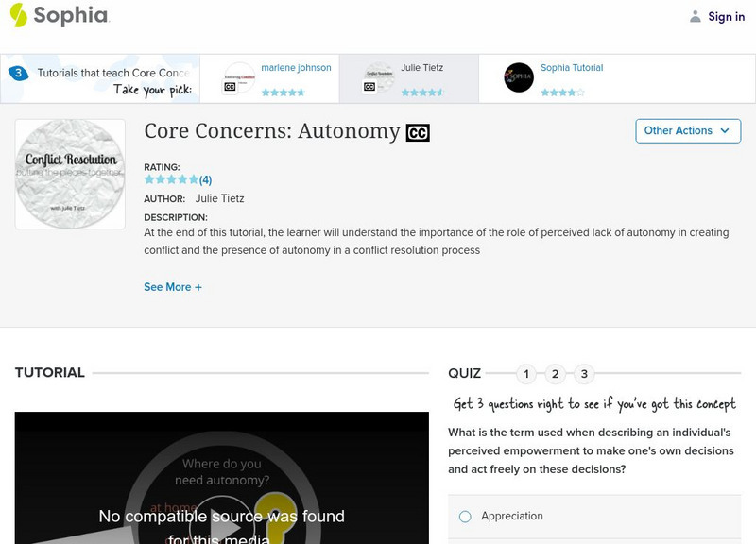Open the Other Actions dropdown
Image resolution: width=756 pixels, height=544 pixels.
tap(688, 131)
